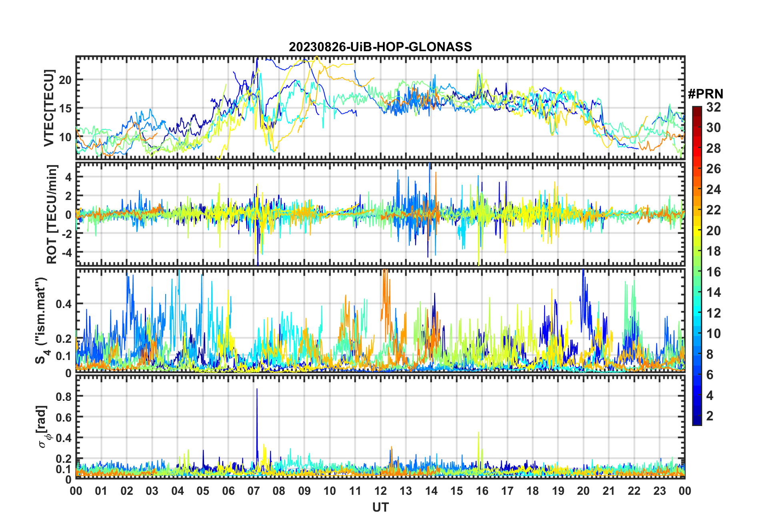Click the 15 tick on the VTEC axis
The height and width of the screenshot is (532, 761).
coord(65,108)
